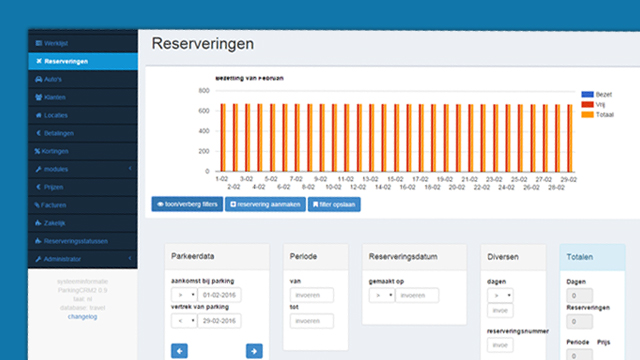
Task: Click the chart bar for 1-02
Action: pyautogui.click(x=223, y=138)
